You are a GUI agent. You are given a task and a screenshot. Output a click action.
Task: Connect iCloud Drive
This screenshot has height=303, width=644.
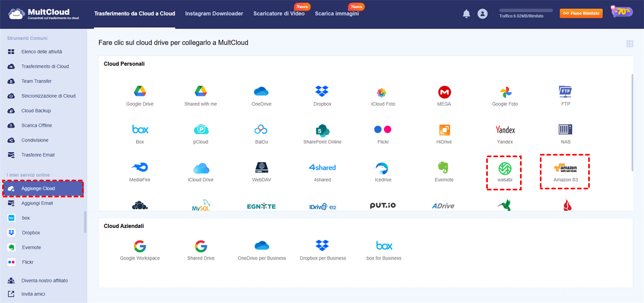(x=201, y=172)
